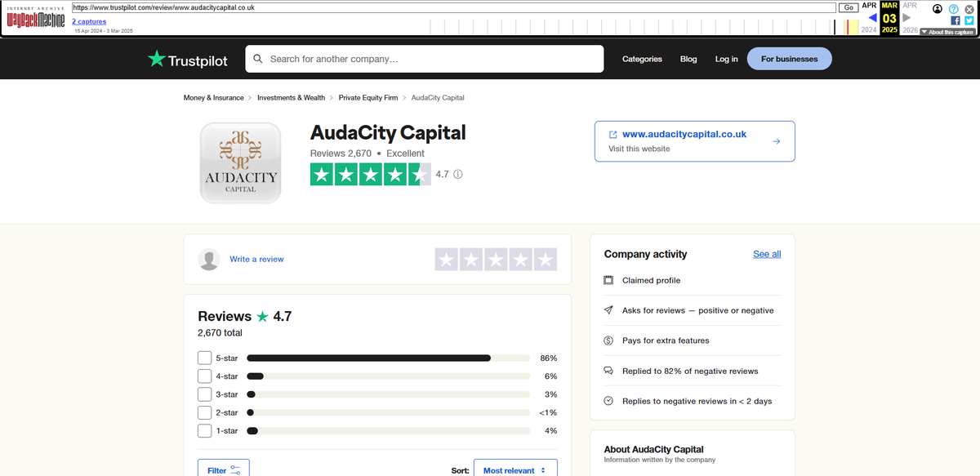This screenshot has width=980, height=476.
Task: Open the Wayback Machine logo
Action: (35, 19)
